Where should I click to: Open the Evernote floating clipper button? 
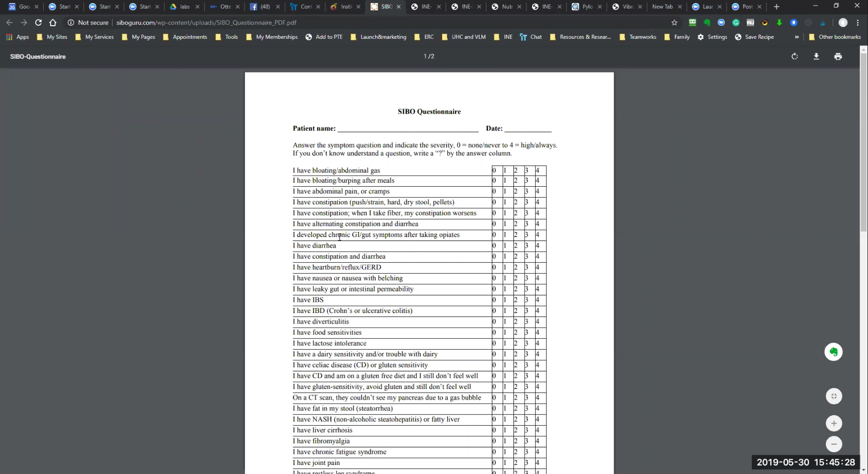(833, 352)
